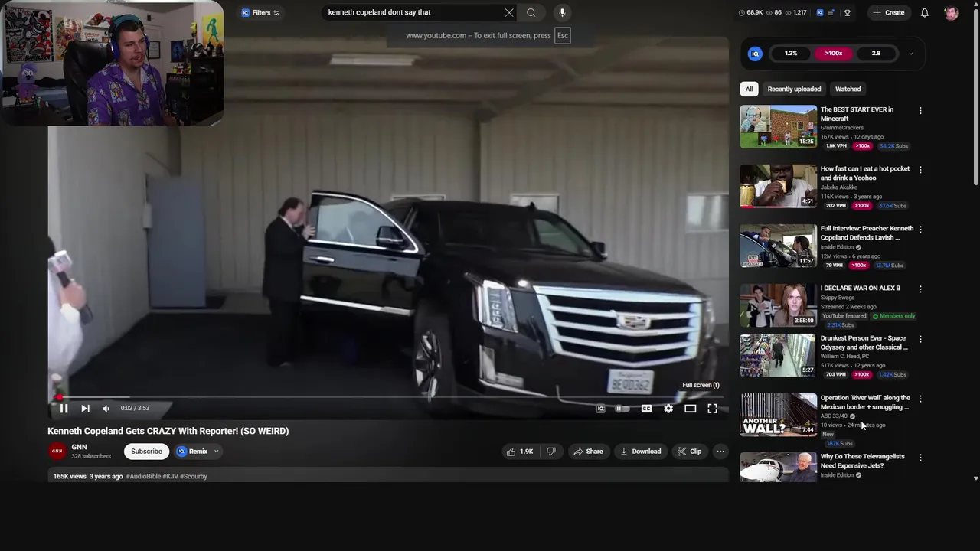Viewport: 980px width, 551px height.
Task: Open 'Operation River Wall' video title
Action: [865, 403]
